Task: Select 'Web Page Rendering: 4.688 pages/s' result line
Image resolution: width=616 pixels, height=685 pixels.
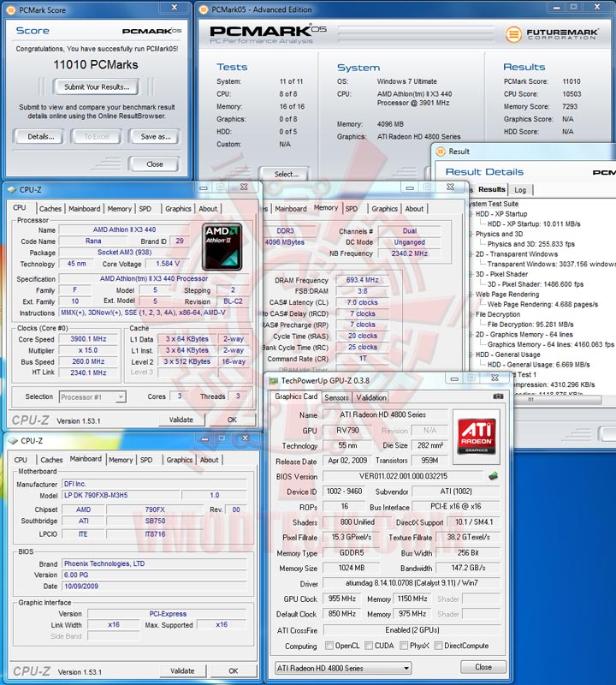Action: (542, 305)
